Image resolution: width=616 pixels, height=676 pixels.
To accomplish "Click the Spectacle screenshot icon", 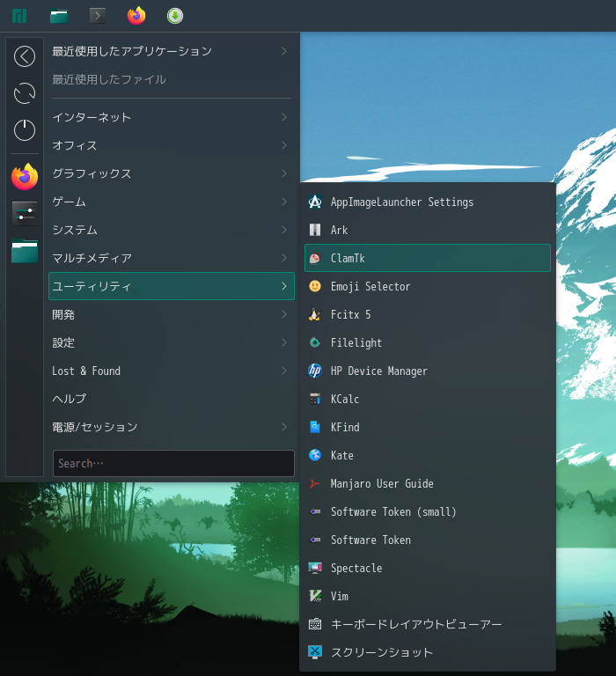I will click(x=315, y=568).
